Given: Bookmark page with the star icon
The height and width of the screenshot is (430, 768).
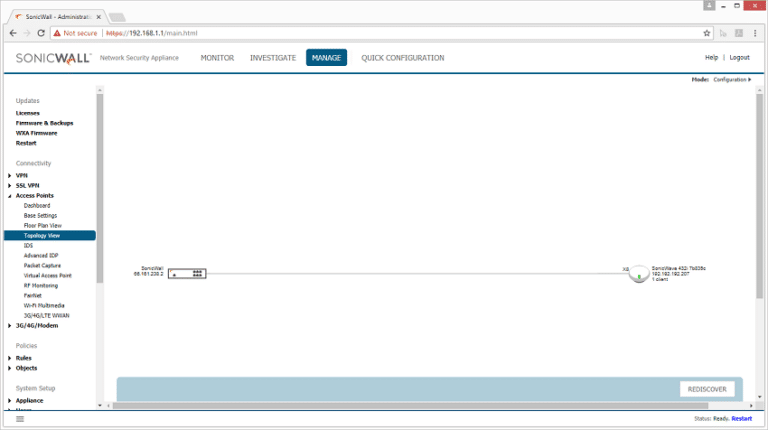Looking at the screenshot, I should [x=706, y=33].
